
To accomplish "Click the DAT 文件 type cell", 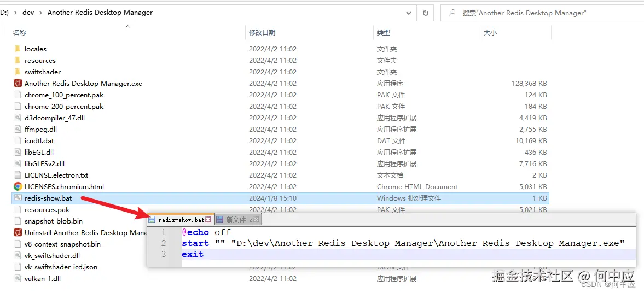I will 391,140.
